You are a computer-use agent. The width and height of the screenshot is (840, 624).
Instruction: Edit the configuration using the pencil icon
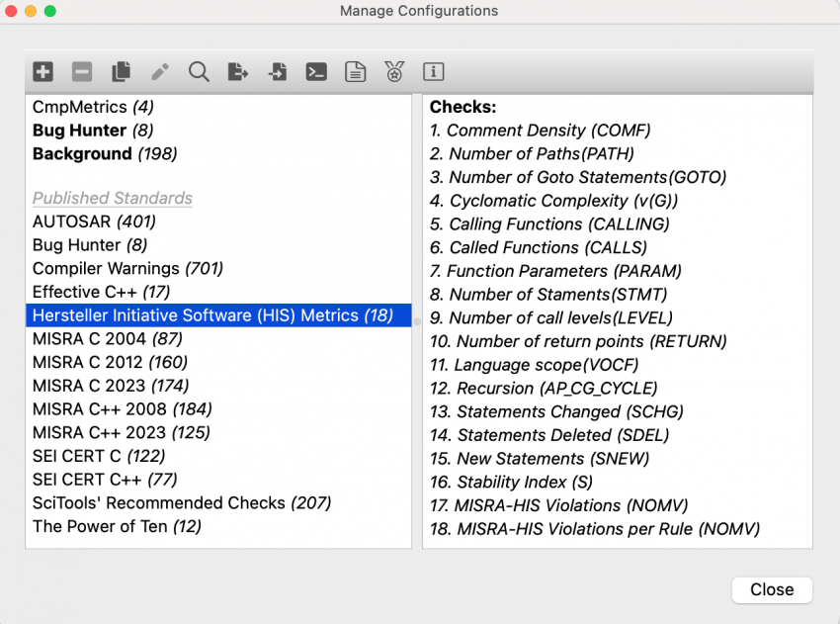159,71
